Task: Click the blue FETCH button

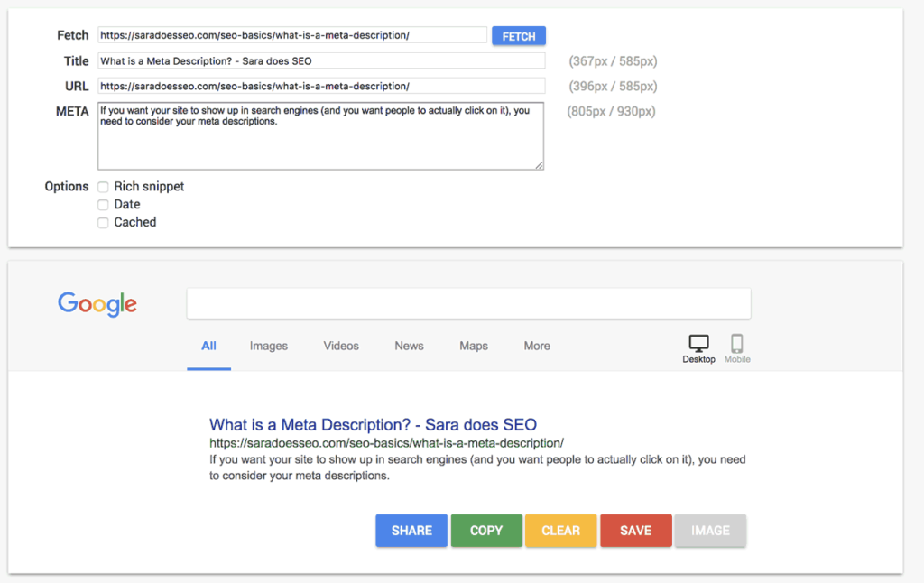Action: 519,36
